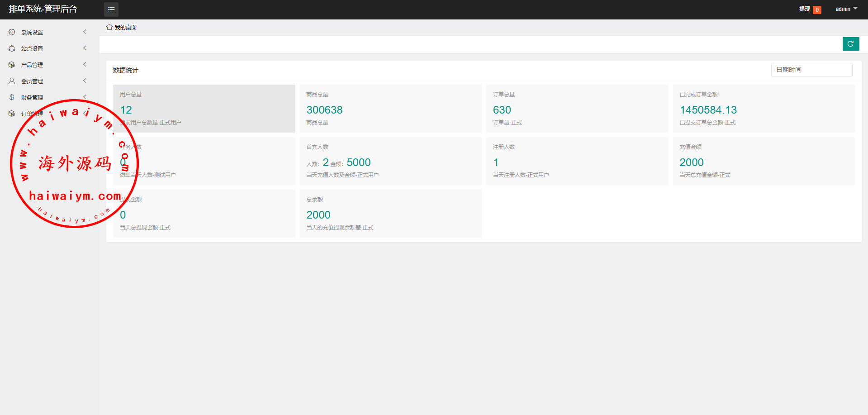Click the 提现 link in header
This screenshot has height=415, width=868.
[x=804, y=9]
